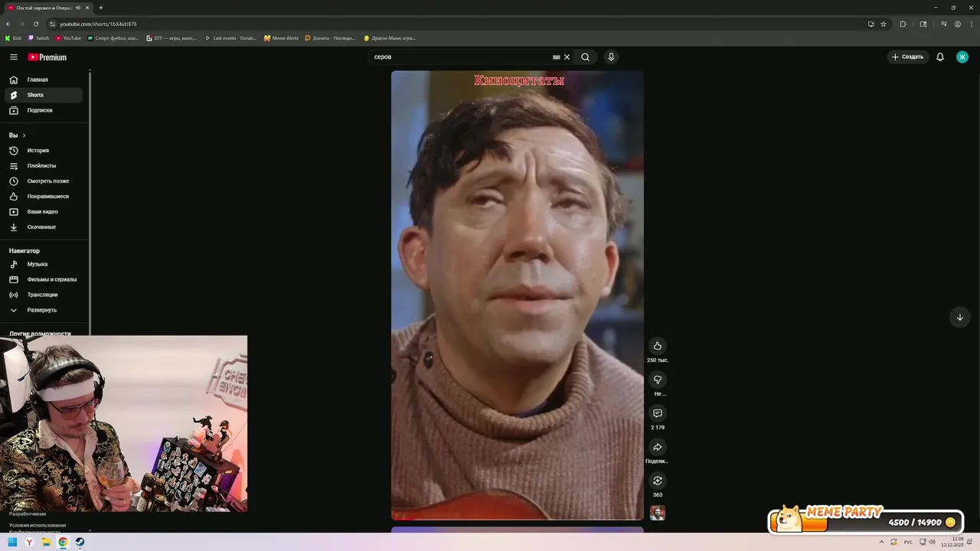Select Shorts in the sidebar
This screenshot has height=551, width=980.
(x=44, y=95)
